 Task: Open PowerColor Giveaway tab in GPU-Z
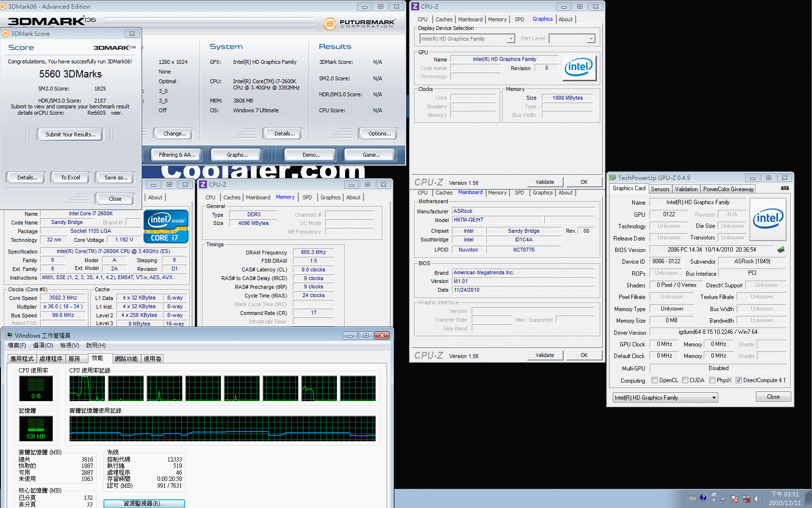(728, 189)
